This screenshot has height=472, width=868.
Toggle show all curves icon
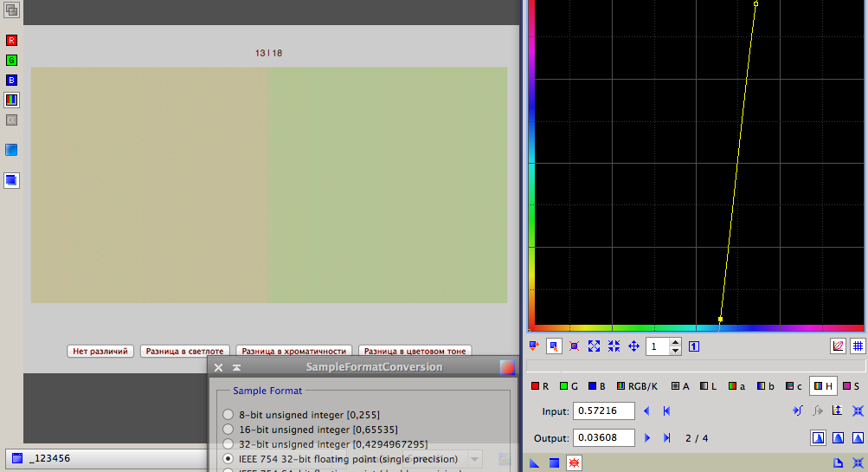point(838,346)
